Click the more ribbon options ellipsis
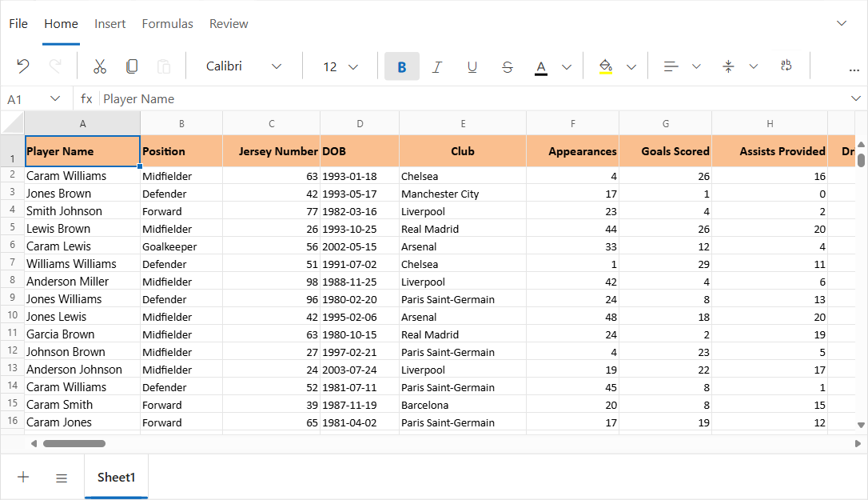Screen dimensions: 868x500 [x=854, y=71]
